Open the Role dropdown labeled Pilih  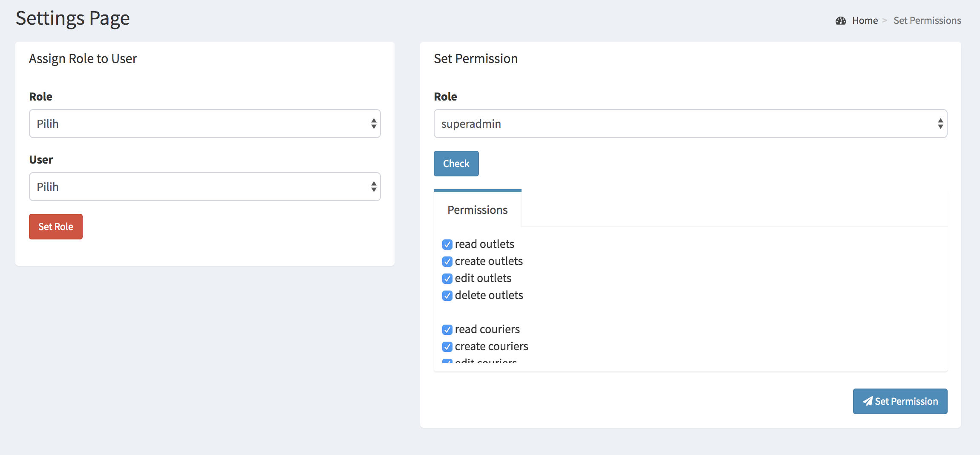pos(205,124)
